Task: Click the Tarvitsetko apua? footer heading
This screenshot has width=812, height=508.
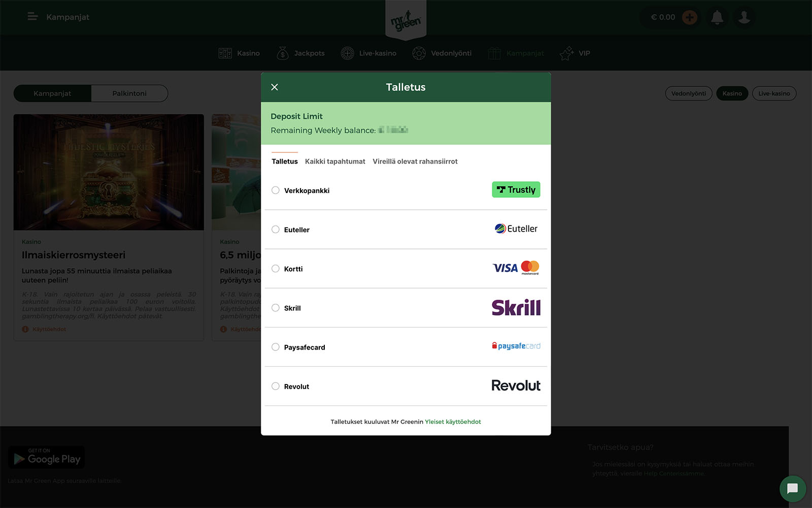Action: click(621, 447)
